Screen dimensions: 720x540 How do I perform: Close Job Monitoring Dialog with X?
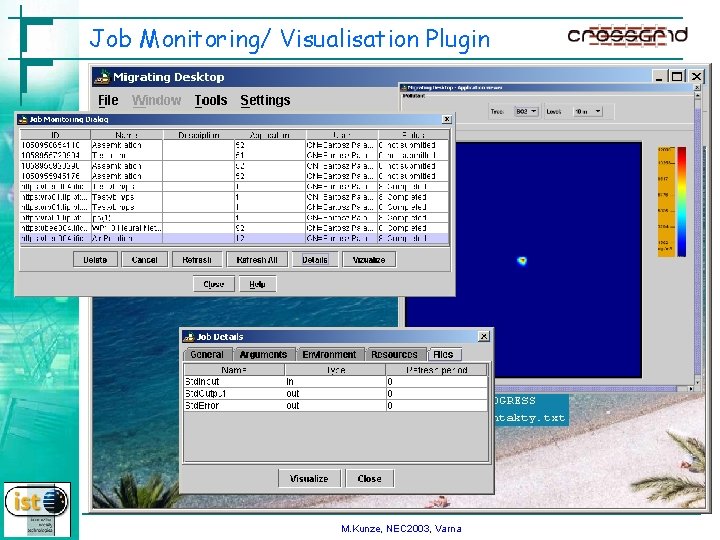coord(446,119)
